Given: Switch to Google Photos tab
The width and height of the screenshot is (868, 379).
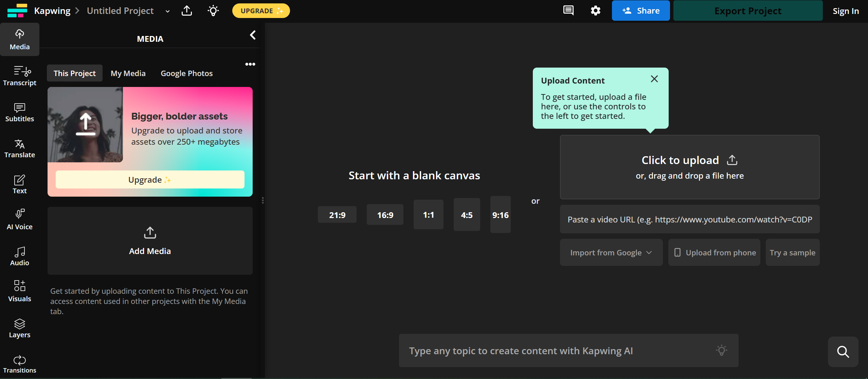Looking at the screenshot, I should [x=187, y=73].
